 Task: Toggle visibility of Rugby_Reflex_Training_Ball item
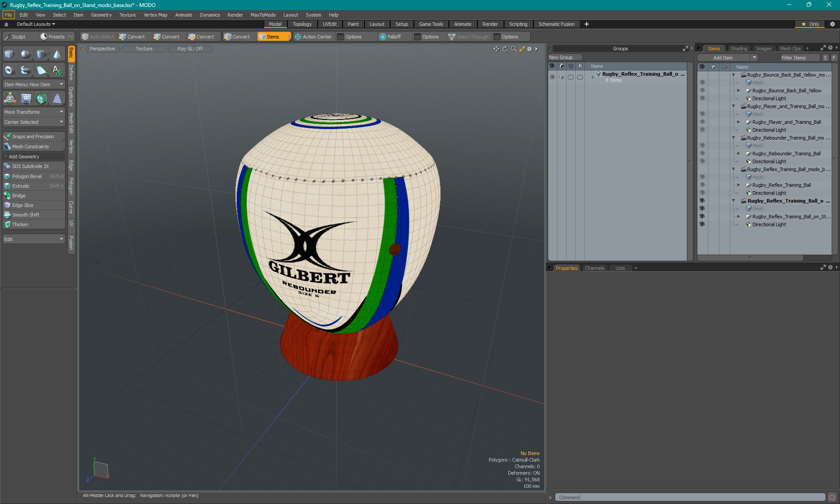(x=702, y=185)
